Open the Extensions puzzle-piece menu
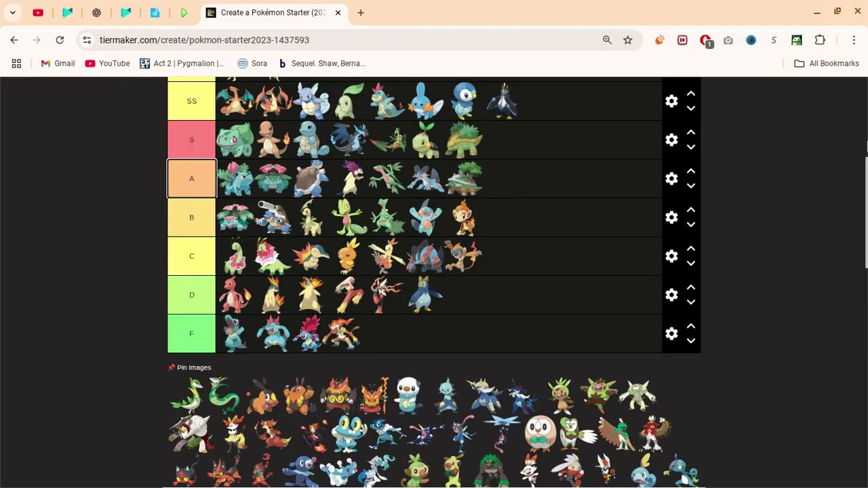This screenshot has height=488, width=868. point(820,40)
